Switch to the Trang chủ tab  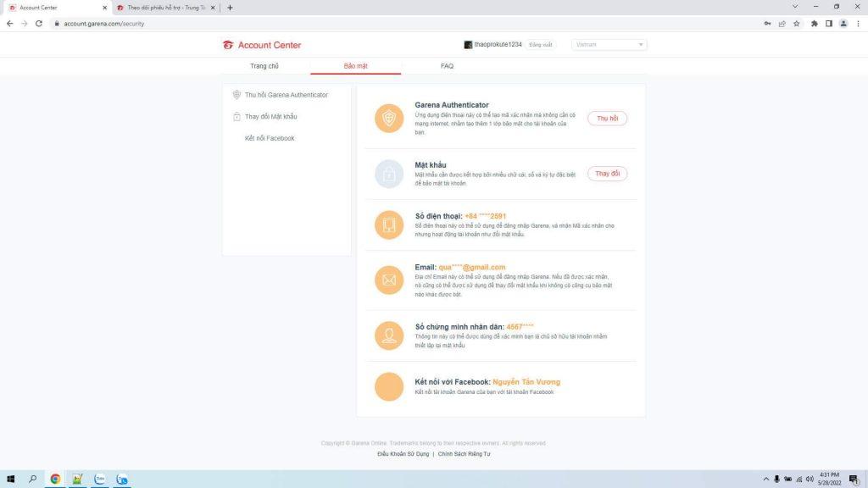coord(264,66)
